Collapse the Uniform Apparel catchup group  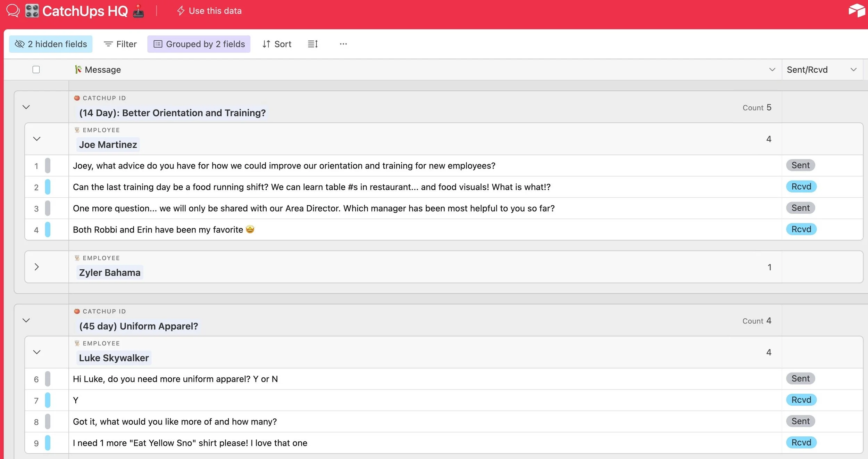click(26, 320)
